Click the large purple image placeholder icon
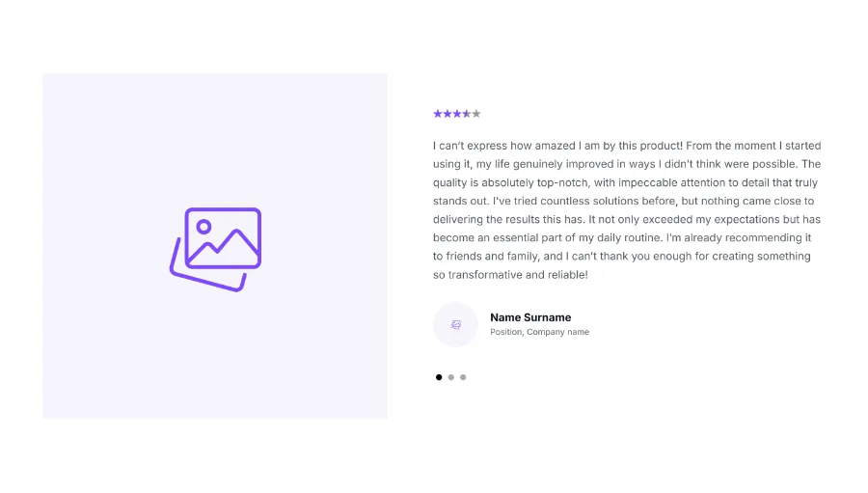Image resolution: width=868 pixels, height=493 pixels. [215, 249]
